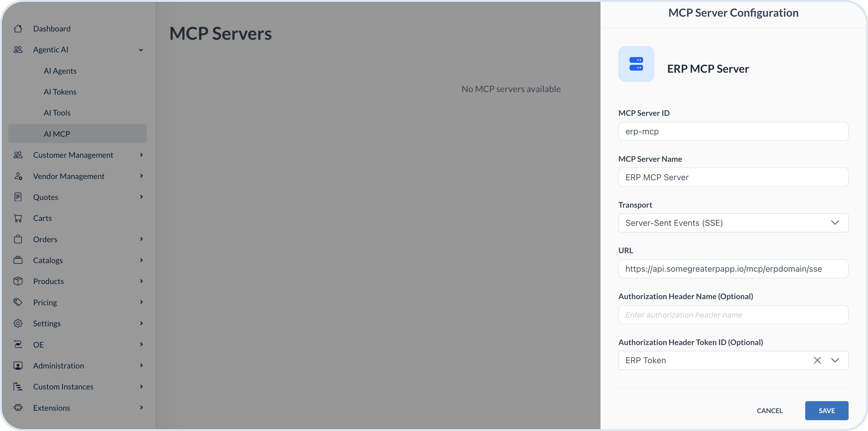Click the Vendor Management icon
Image resolution: width=868 pixels, height=431 pixels.
pyautogui.click(x=18, y=176)
